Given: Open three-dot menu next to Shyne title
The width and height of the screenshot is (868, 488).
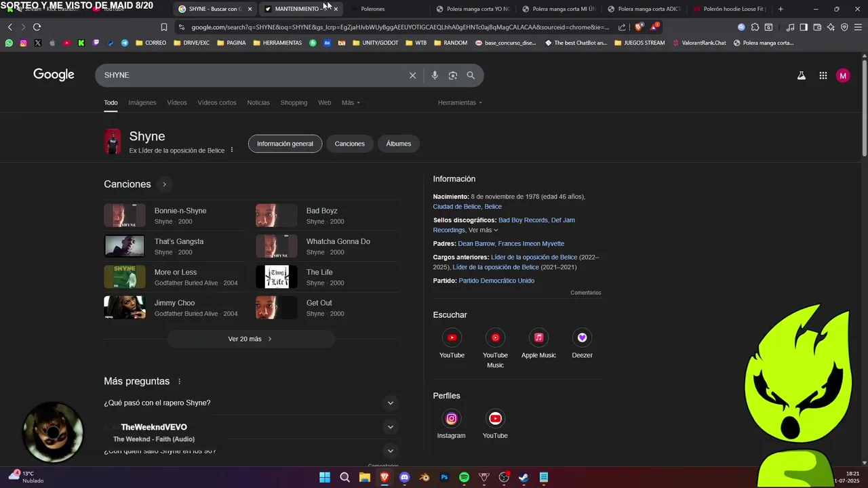Looking at the screenshot, I should 232,150.
